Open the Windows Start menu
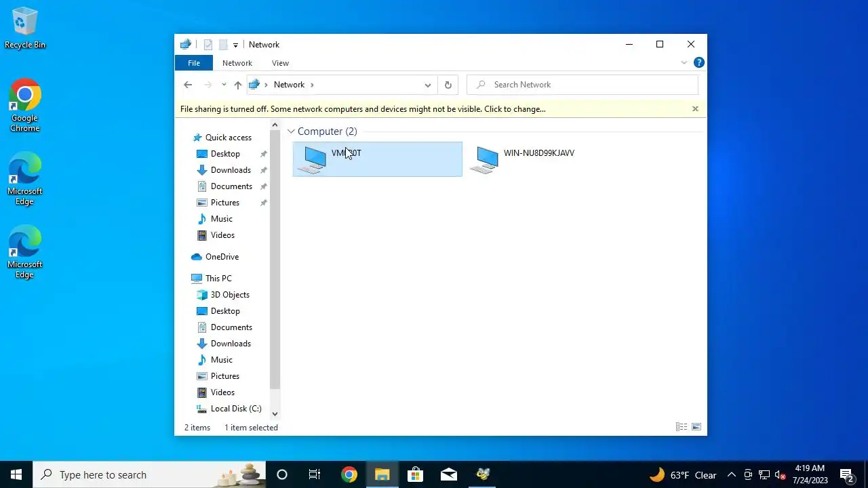This screenshot has width=868, height=488. click(16, 474)
